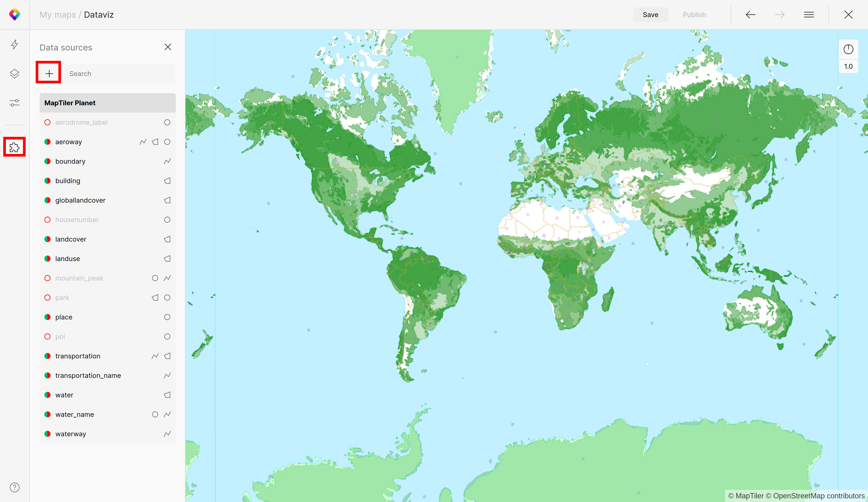
Task: Click the Publish button
Action: [x=694, y=14]
